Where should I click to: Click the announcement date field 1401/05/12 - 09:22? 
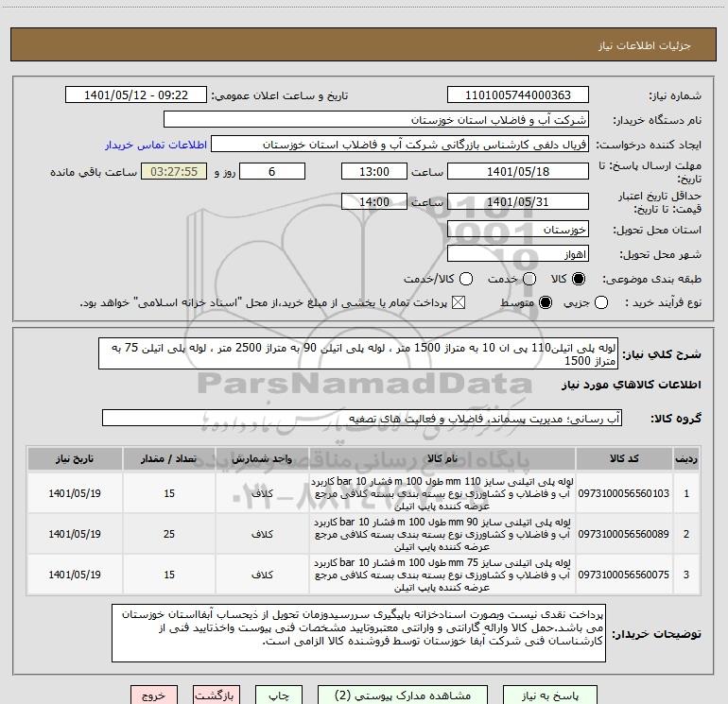click(x=136, y=94)
